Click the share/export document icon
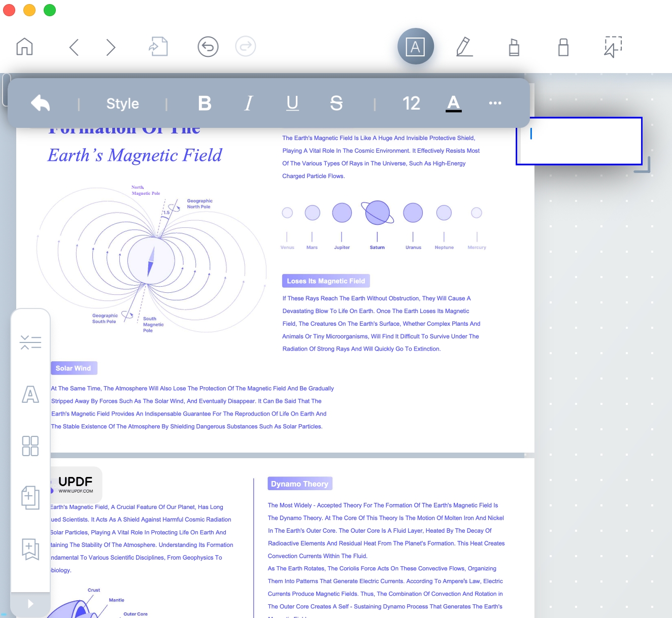The width and height of the screenshot is (672, 618). coord(158,47)
